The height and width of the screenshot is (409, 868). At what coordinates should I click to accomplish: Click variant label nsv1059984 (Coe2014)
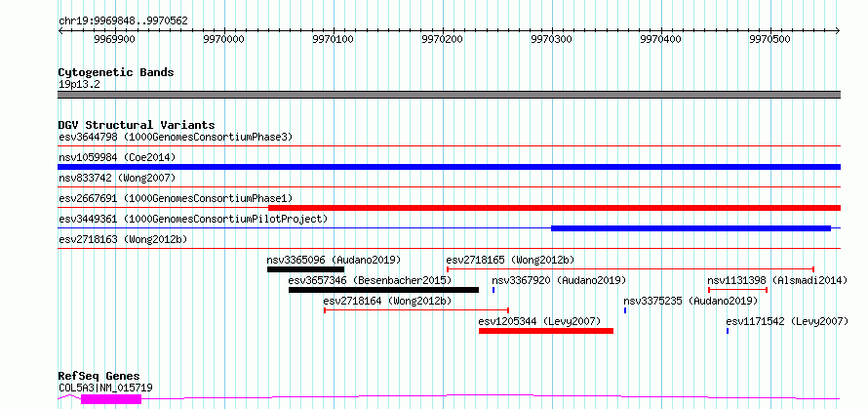click(117, 157)
